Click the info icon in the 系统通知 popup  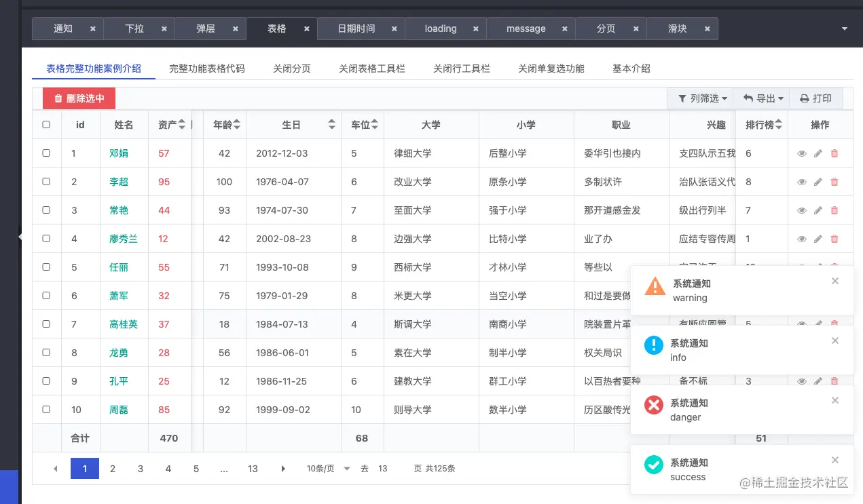pos(653,345)
